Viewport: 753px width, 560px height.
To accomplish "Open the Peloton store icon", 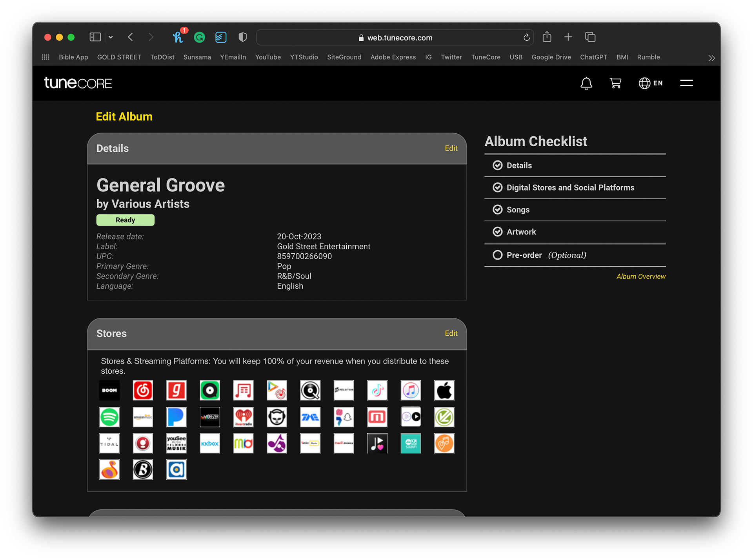I will pos(344,390).
